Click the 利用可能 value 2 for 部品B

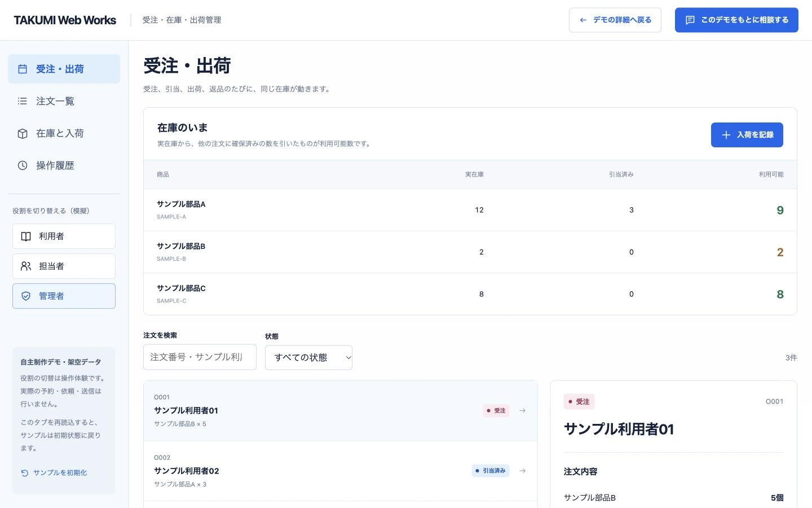[780, 252]
